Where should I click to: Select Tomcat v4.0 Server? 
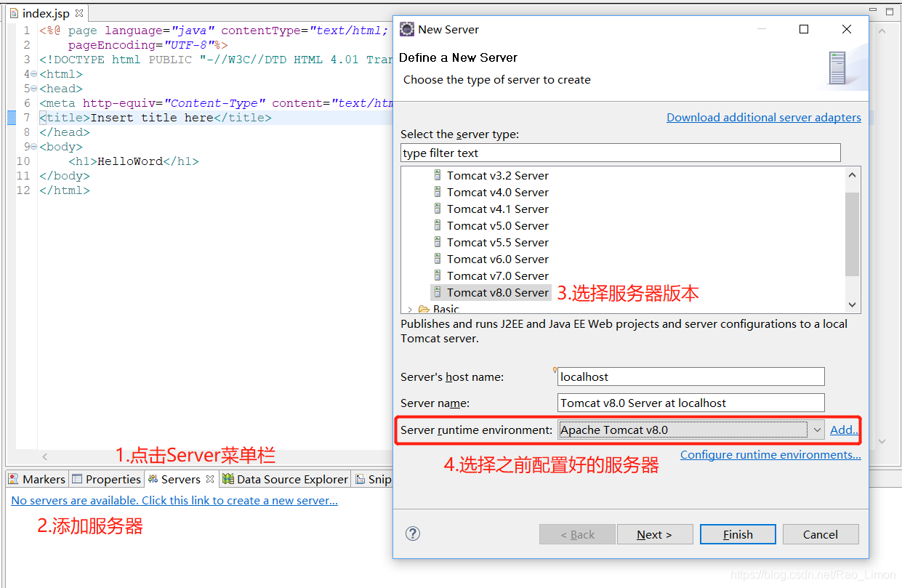pos(497,192)
